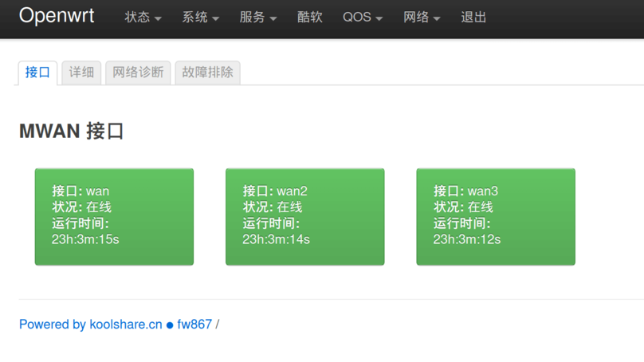
Task: Follow the fw867 footer link
Action: [x=194, y=325]
